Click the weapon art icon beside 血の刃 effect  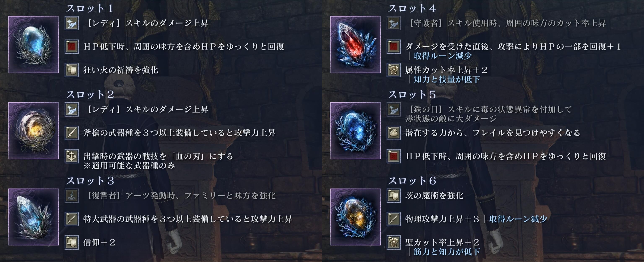point(72,156)
